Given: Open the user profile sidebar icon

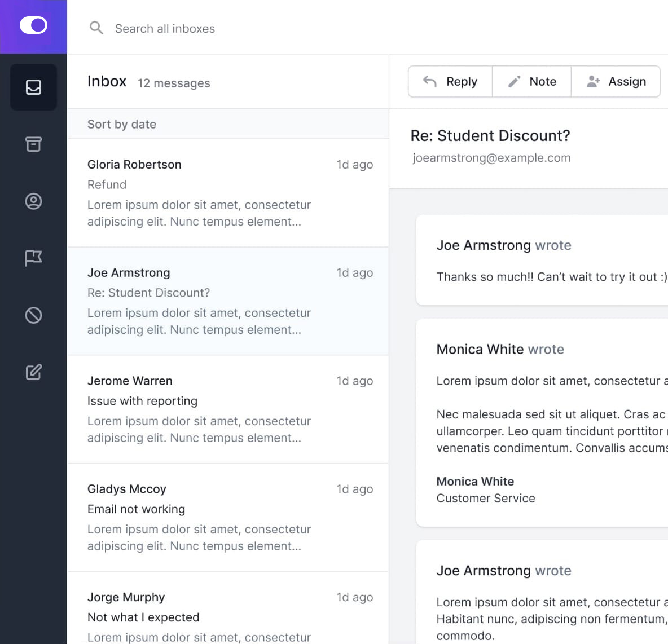Looking at the screenshot, I should tap(33, 201).
